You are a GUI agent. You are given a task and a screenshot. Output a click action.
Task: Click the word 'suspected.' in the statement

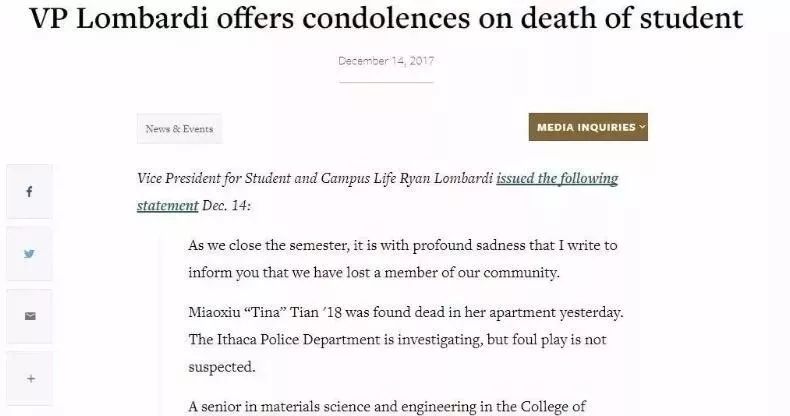tap(222, 367)
